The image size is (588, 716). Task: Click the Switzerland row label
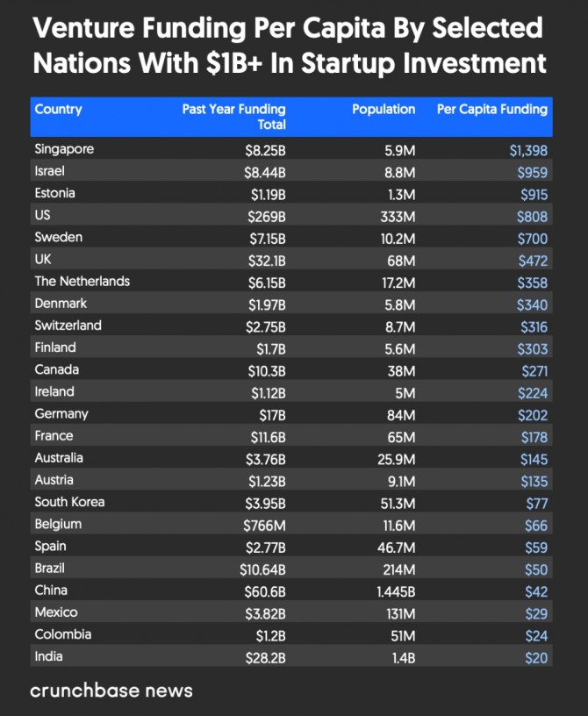(68, 326)
